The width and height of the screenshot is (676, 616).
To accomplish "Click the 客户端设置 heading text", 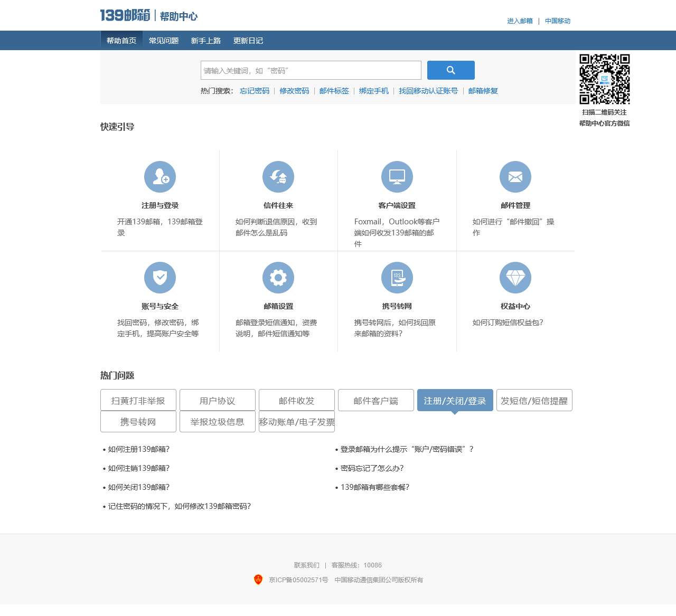I will [x=397, y=205].
